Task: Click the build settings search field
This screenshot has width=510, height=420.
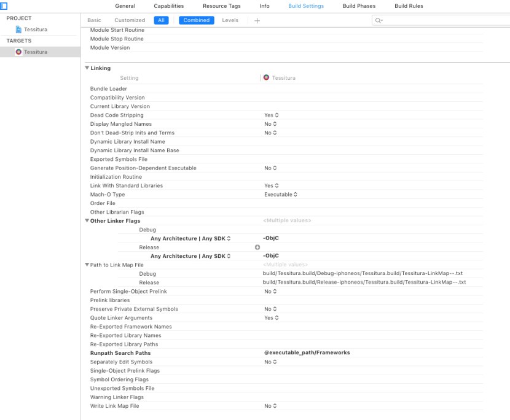Action: click(439, 20)
